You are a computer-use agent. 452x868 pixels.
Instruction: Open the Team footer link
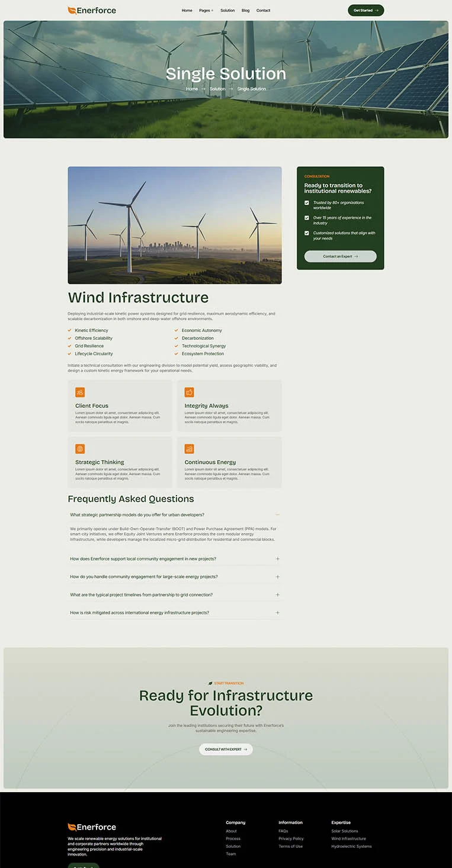click(x=230, y=854)
